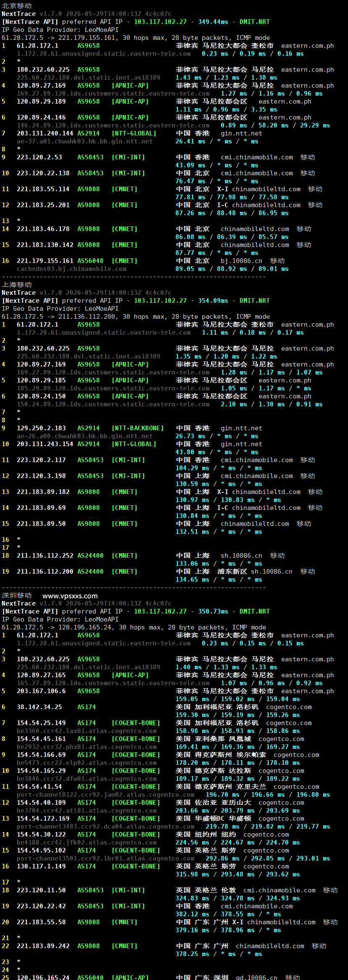Click IP address 154.54.45.161
Image resolution: width=348 pixels, height=980 pixels.
[41, 739]
